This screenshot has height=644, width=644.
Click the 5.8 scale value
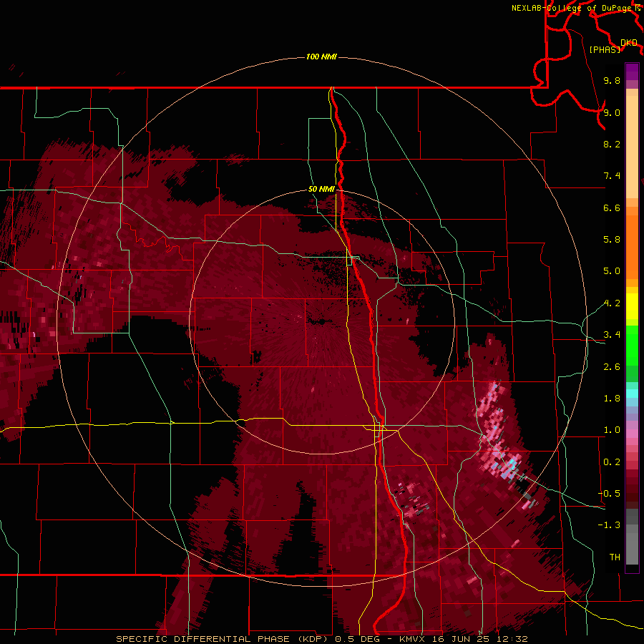612,240
